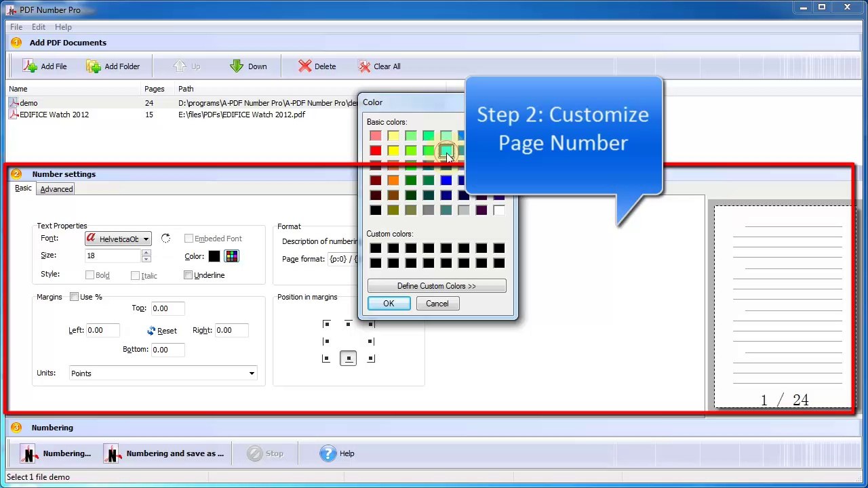868x488 pixels.
Task: Switch to the Basic tab
Action: tap(23, 188)
